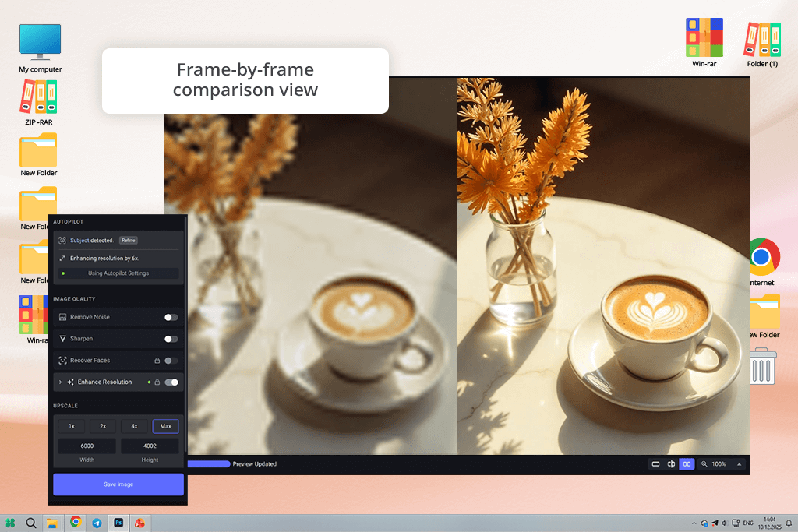Click the Recover Faces icon
Viewport: 798px width, 532px height.
pyautogui.click(x=62, y=360)
